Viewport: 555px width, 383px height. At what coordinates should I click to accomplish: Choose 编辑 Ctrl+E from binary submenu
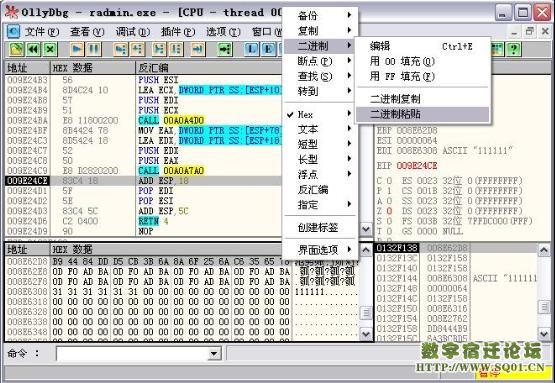(423, 46)
